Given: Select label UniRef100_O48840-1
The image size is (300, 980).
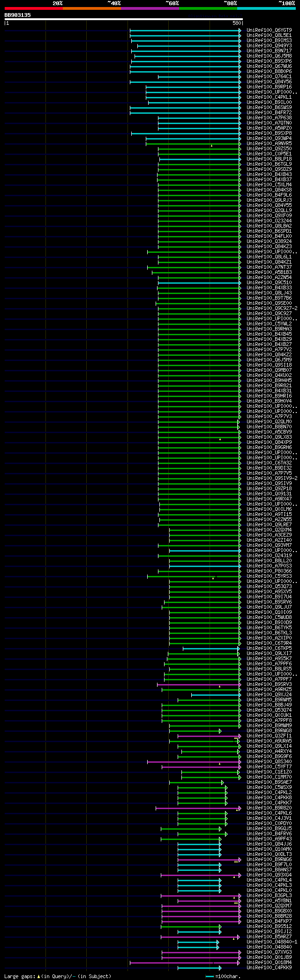Looking at the screenshot, I should tap(272, 942).
